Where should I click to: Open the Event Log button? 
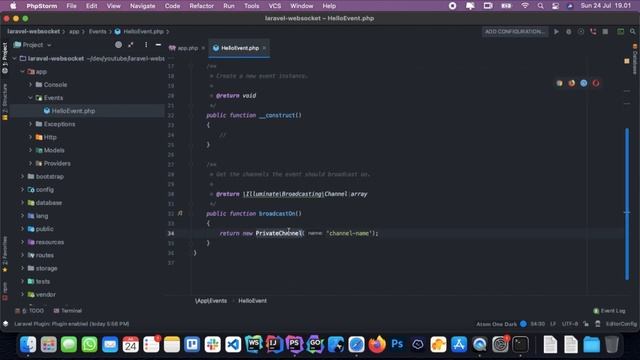[609, 311]
